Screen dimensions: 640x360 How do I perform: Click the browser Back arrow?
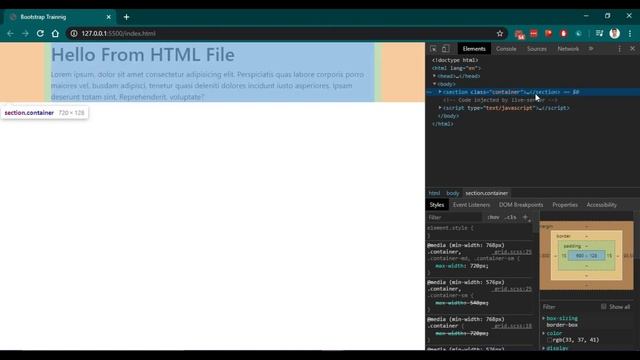click(x=10, y=33)
